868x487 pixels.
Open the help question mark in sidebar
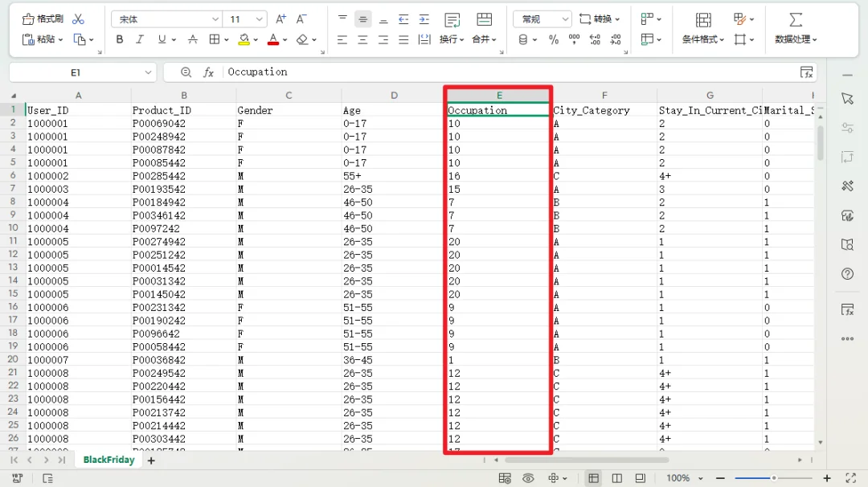pyautogui.click(x=847, y=274)
